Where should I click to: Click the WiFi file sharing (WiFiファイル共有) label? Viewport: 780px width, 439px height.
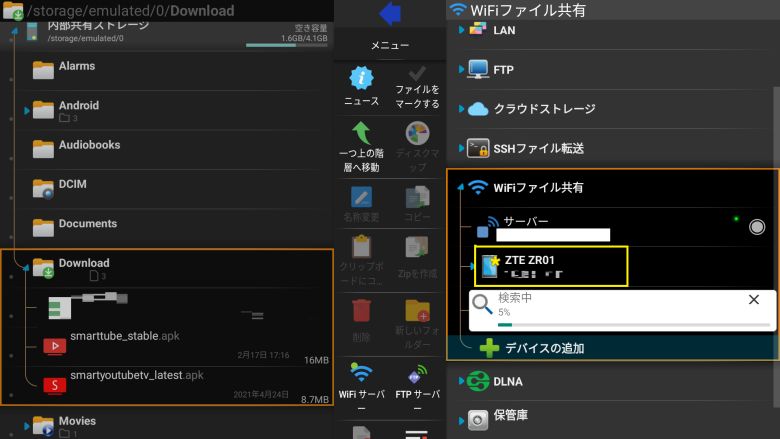click(x=538, y=187)
